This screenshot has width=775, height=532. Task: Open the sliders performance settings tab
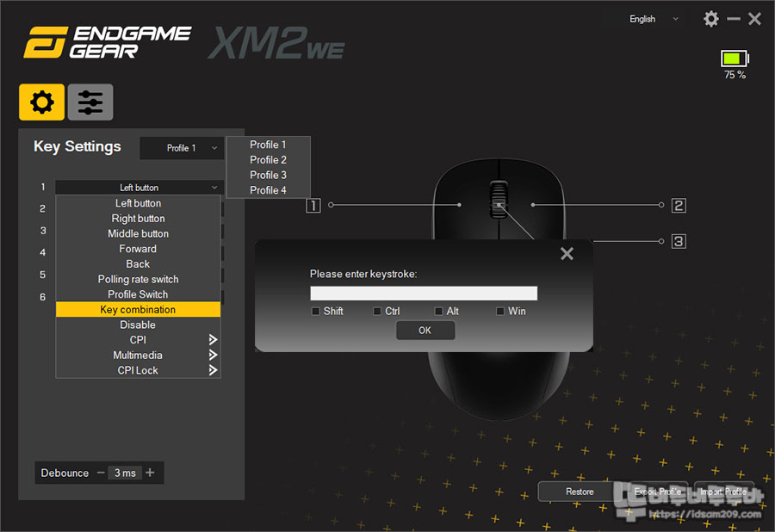click(x=90, y=102)
